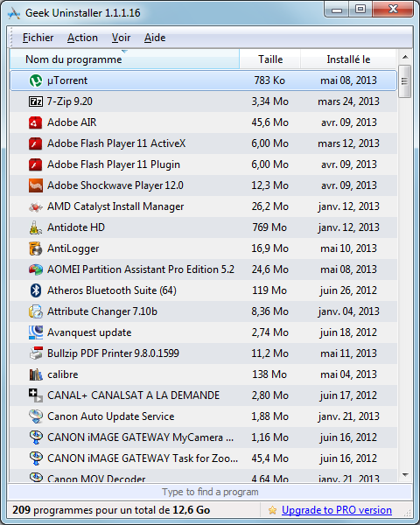
Task: Click 'mars 24, 2013' install date
Action: click(348, 101)
